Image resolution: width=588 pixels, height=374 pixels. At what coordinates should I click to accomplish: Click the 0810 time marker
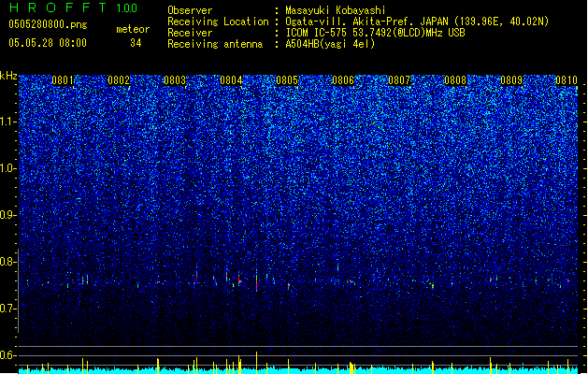tap(566, 80)
